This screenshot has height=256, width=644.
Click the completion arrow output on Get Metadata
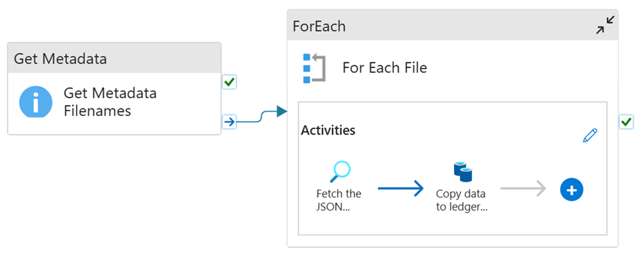click(x=230, y=121)
